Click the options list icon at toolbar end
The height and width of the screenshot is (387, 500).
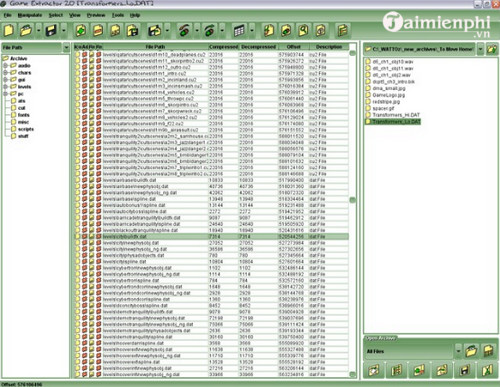click(x=343, y=30)
